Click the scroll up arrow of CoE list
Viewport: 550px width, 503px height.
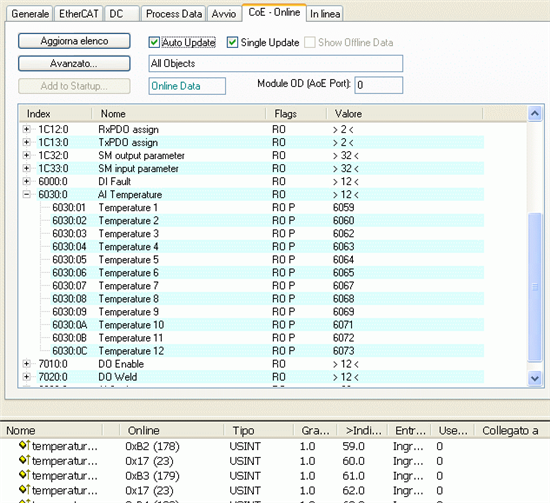(x=535, y=114)
